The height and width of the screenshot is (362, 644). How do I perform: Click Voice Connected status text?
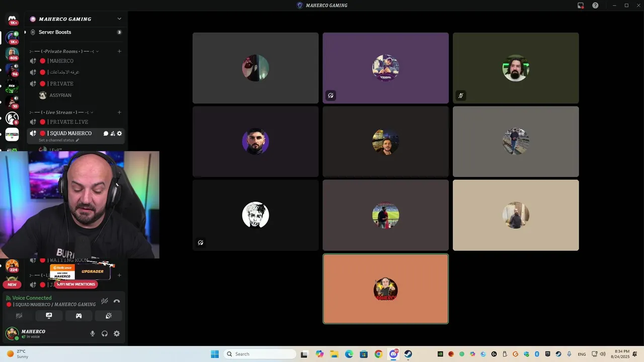(x=32, y=298)
